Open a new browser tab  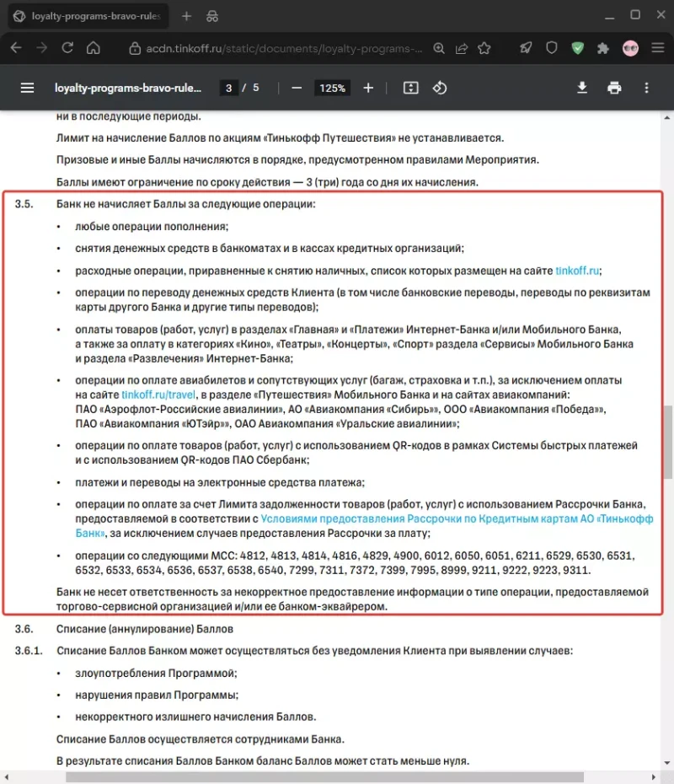pos(186,16)
